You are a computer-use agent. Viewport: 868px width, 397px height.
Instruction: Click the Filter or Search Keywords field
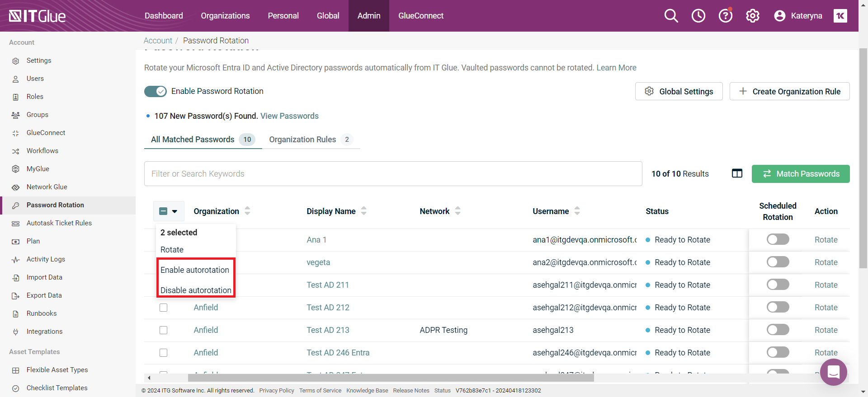(x=393, y=174)
